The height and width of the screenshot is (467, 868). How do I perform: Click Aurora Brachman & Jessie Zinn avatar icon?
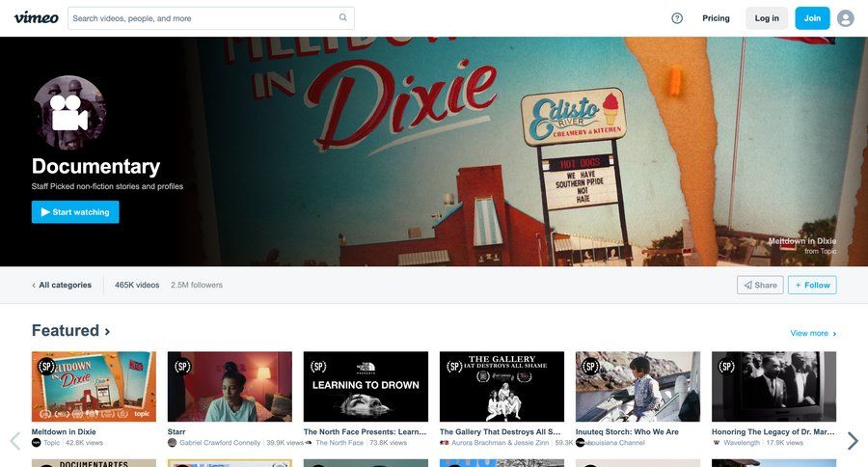pyautogui.click(x=444, y=443)
